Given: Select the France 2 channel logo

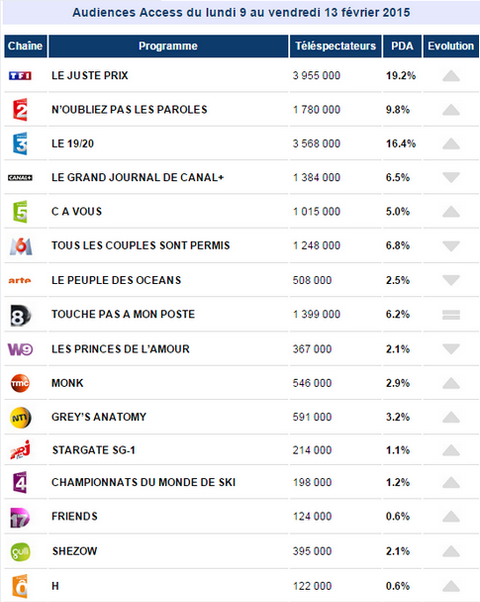Looking at the screenshot, I should 20,110.
